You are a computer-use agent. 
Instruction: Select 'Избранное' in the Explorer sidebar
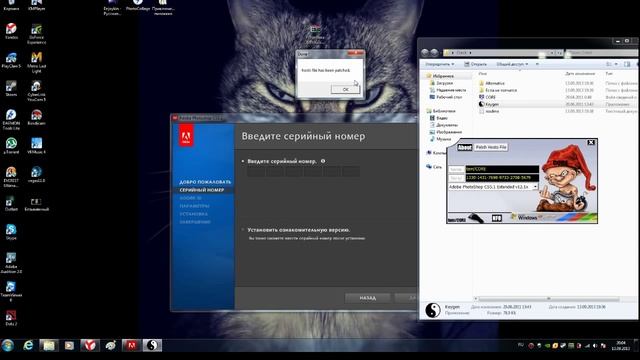443,76
